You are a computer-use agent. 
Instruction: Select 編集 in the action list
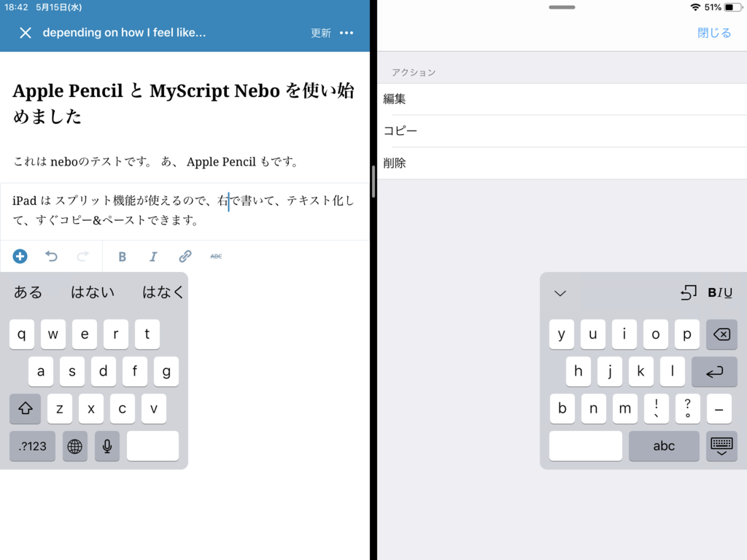click(x=562, y=99)
